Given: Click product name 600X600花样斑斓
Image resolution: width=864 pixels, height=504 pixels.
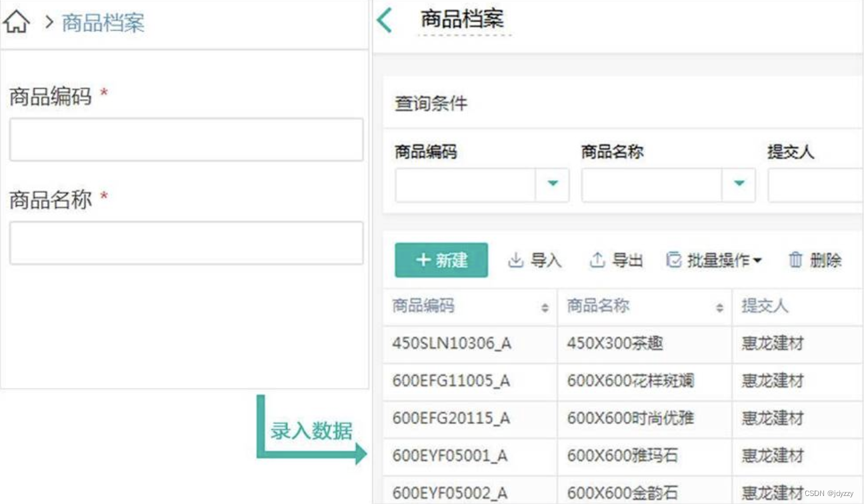Looking at the screenshot, I should pyautogui.click(x=631, y=381).
